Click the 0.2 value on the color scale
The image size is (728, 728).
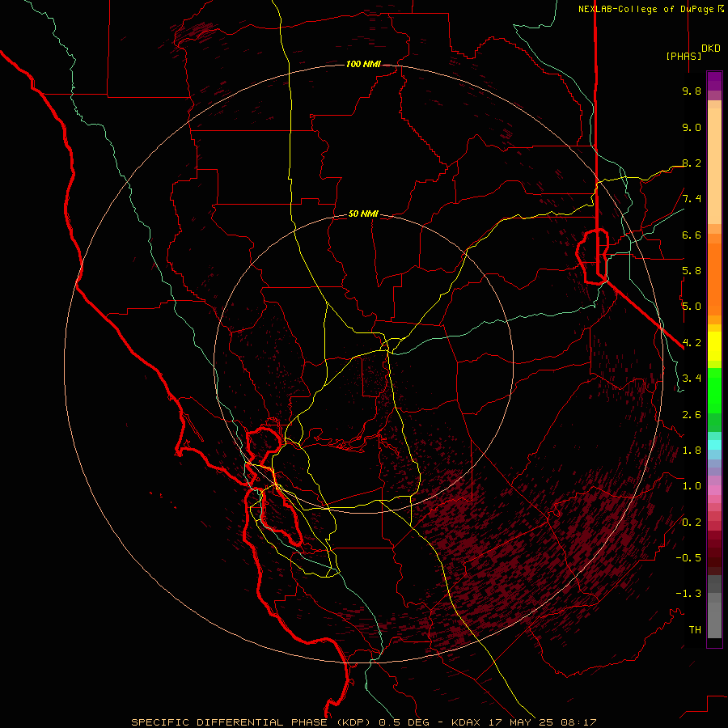(692, 522)
